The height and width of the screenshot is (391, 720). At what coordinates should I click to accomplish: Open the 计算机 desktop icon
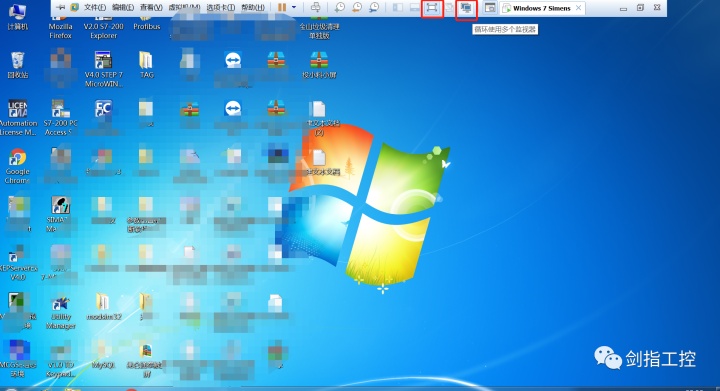coord(17,17)
